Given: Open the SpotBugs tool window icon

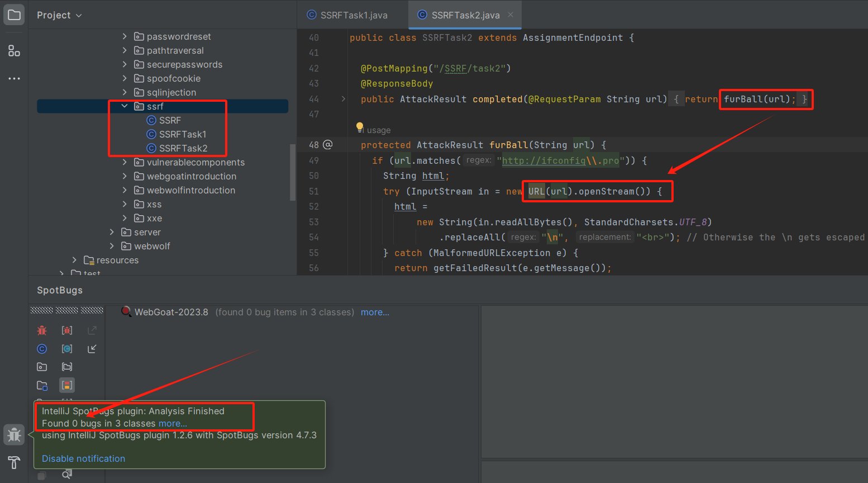Looking at the screenshot, I should pos(14,434).
